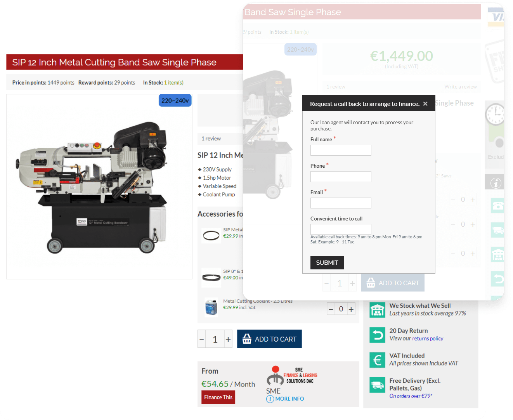513x420 pixels.
Task: Increase Metal Cutting Coolant quantity
Action: [351, 309]
